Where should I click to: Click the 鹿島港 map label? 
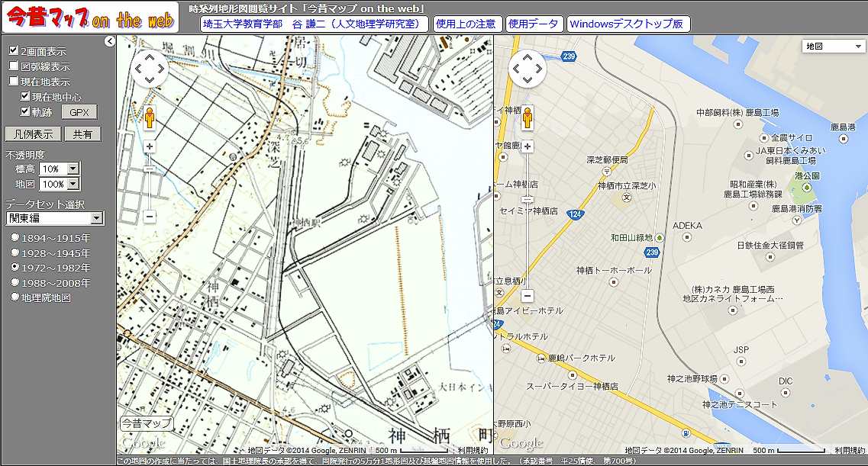click(843, 127)
